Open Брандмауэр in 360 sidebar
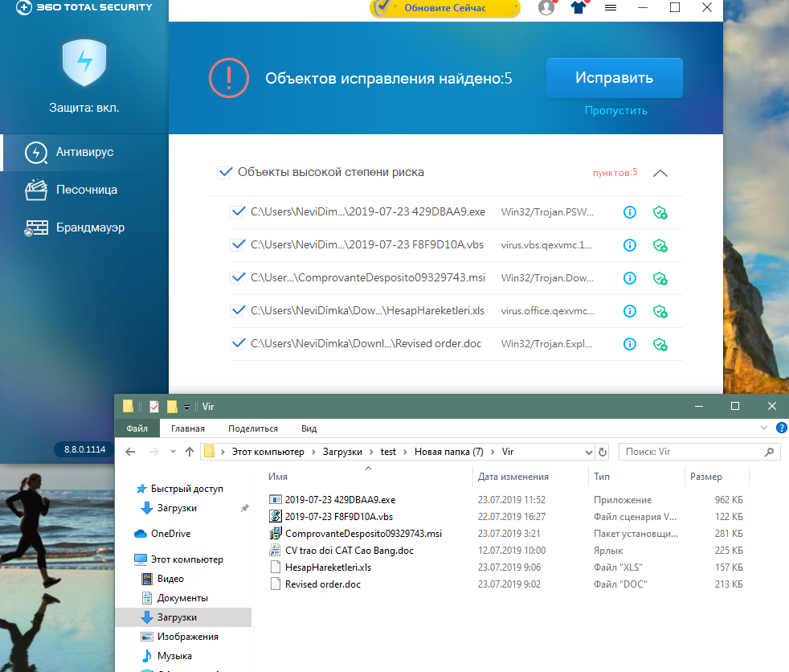The height and width of the screenshot is (672, 789). click(84, 227)
